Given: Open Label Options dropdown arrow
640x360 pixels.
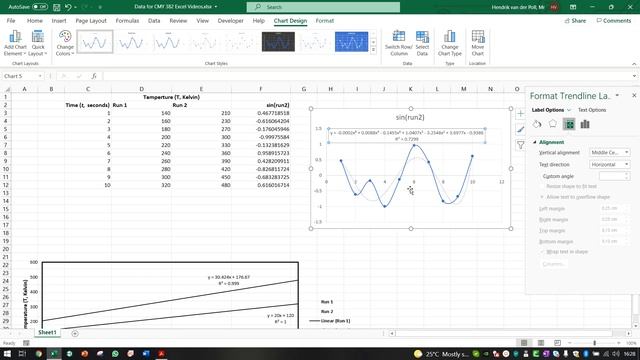Looking at the screenshot, I should (569, 110).
